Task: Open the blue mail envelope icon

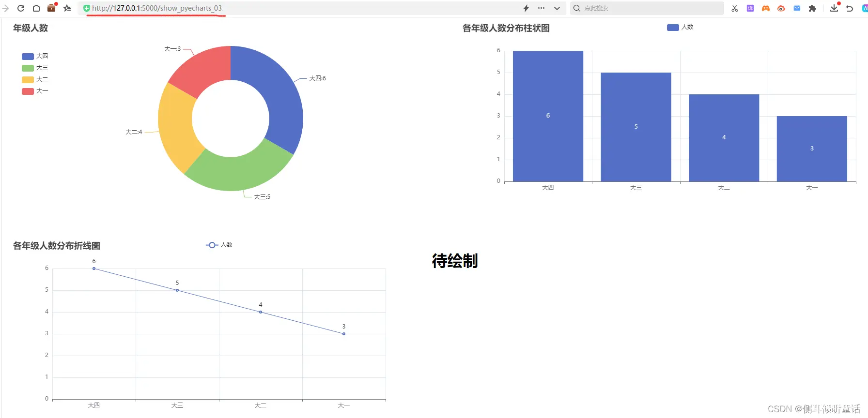Action: [x=797, y=8]
